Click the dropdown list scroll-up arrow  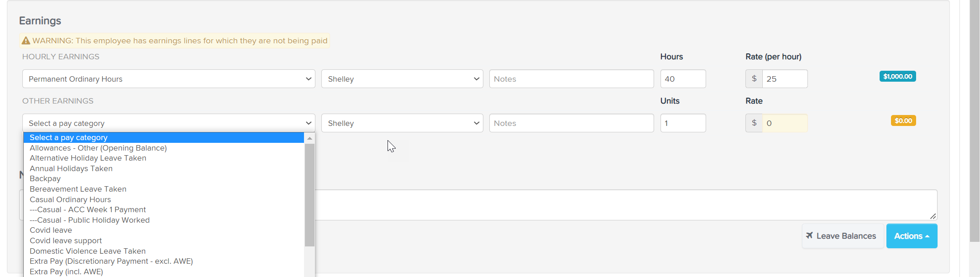[x=309, y=138]
